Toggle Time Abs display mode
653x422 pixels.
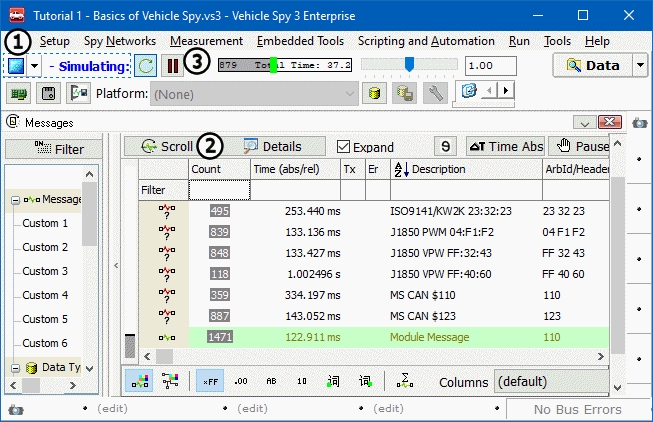[x=505, y=146]
